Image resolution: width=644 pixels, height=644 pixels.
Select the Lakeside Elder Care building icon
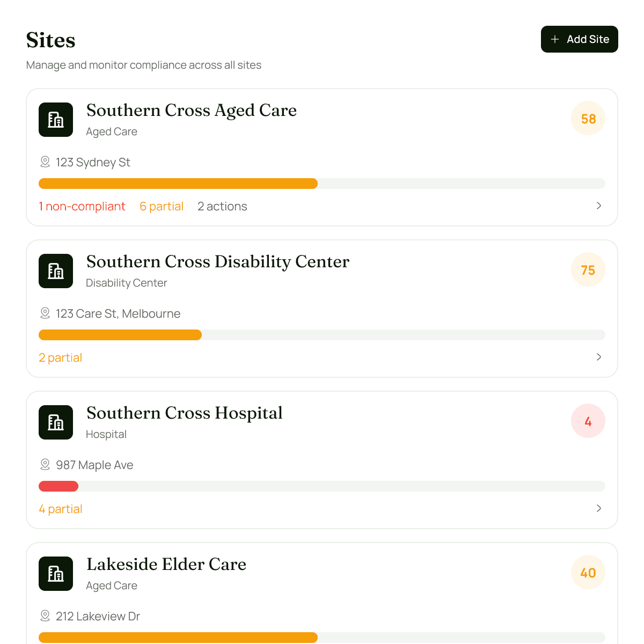click(56, 574)
